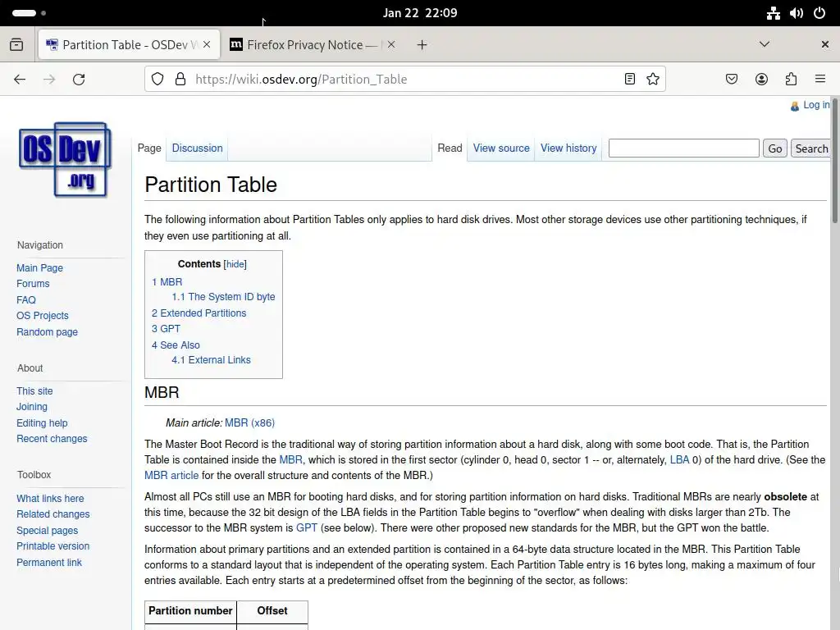Viewport: 840px width, 630px height.
Task: Open the power menu icon
Action: click(x=819, y=13)
